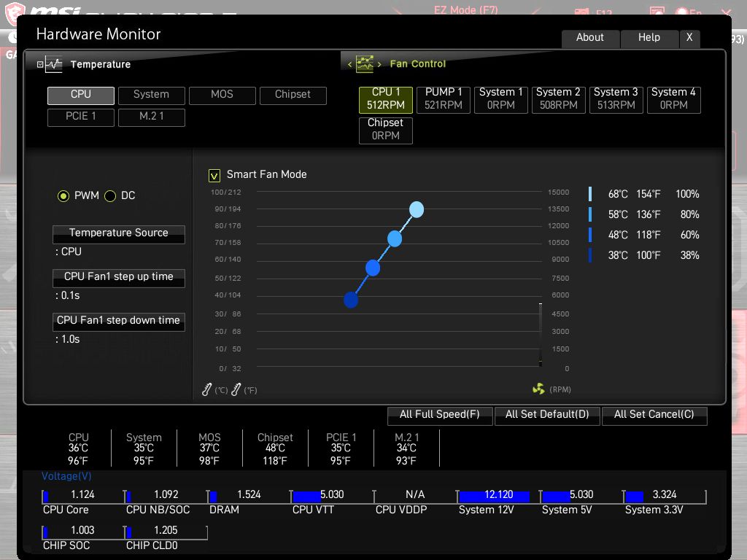Click EZ Mode (F7) in background window
Image resolution: width=747 pixels, height=560 pixels.
466,10
